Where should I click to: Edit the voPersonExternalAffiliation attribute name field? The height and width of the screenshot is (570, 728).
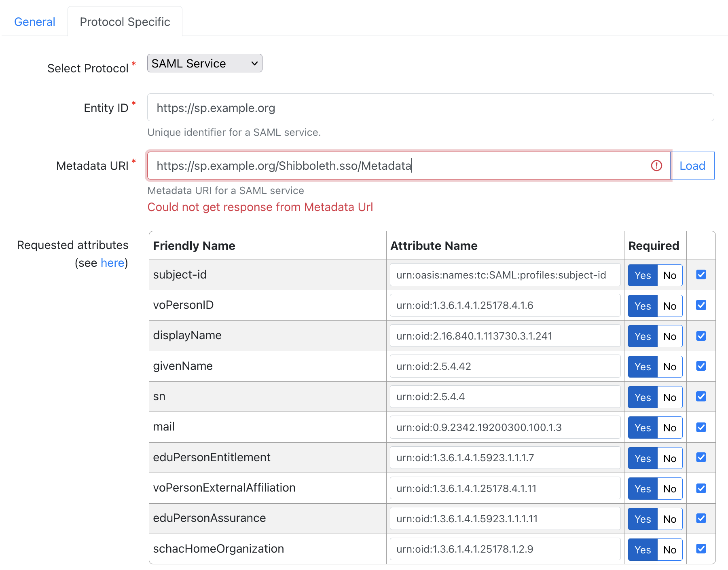coord(505,488)
